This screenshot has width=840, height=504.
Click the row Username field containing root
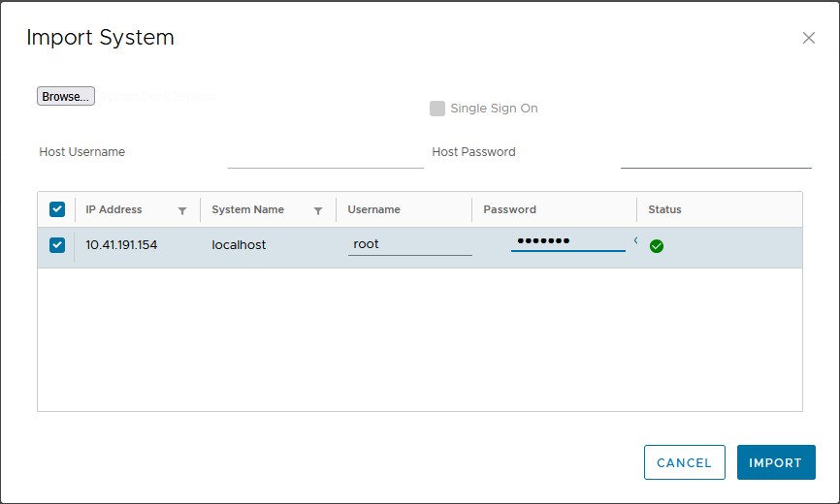tap(408, 244)
